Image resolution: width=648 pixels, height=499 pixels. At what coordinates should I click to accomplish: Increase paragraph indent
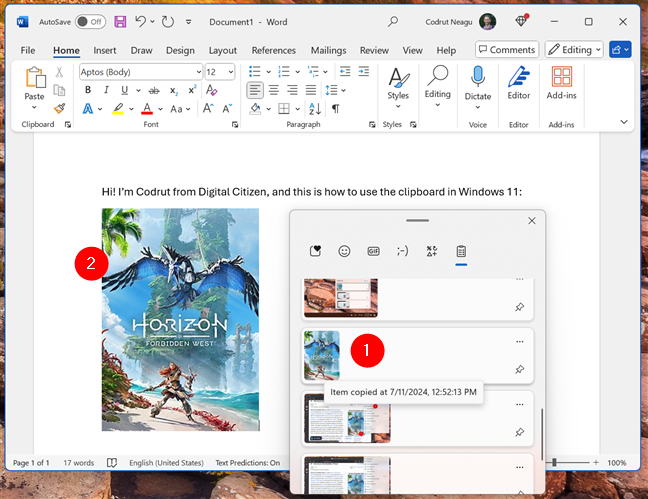(x=364, y=72)
